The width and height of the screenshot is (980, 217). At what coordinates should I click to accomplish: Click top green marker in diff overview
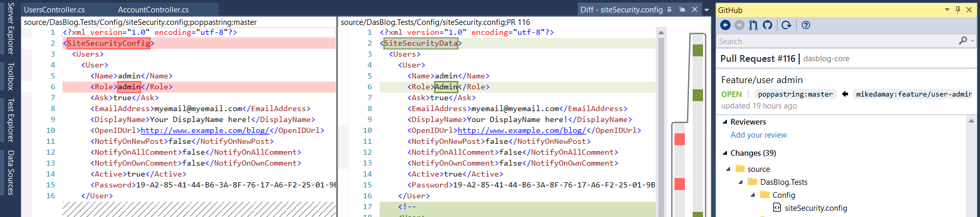698,50
